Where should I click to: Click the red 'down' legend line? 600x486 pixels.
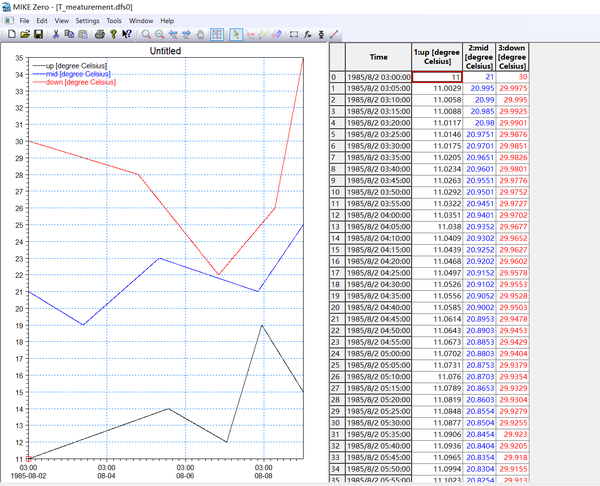pyautogui.click(x=38, y=82)
